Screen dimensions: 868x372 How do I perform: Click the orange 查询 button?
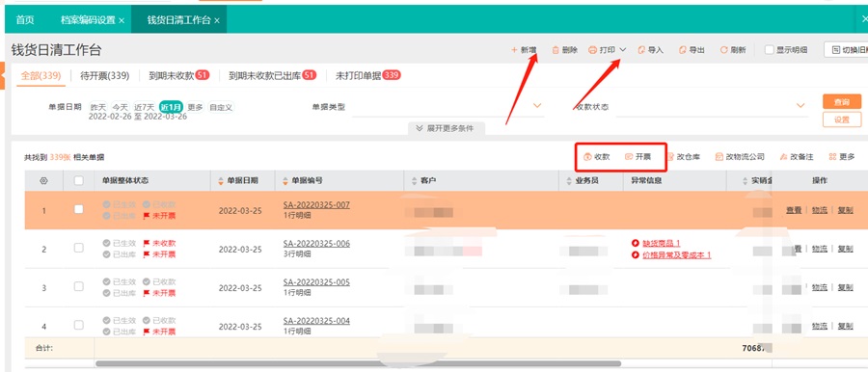click(841, 102)
